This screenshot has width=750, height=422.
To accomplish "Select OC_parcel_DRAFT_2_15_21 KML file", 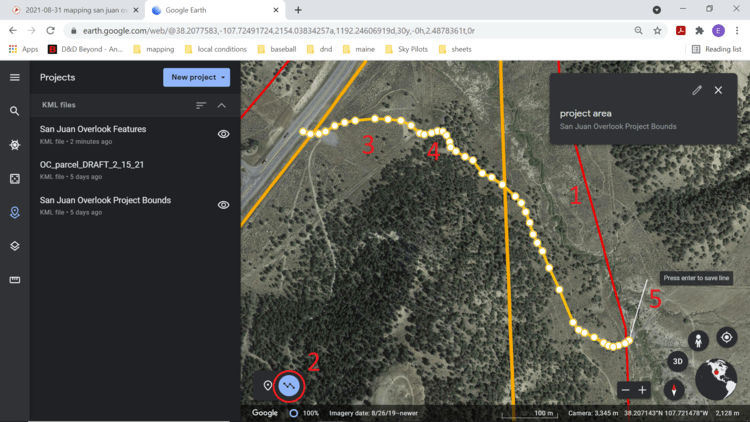I will [x=90, y=165].
